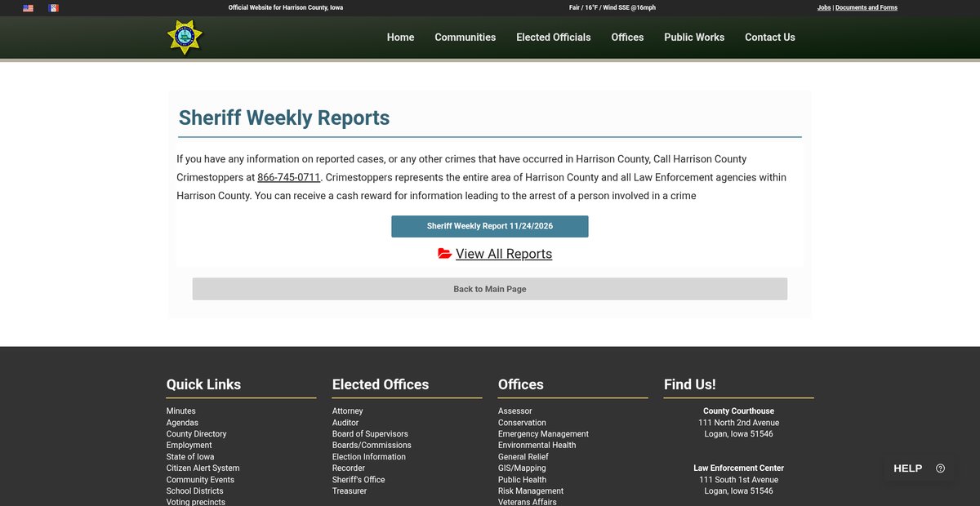This screenshot has height=506, width=980.
Task: Open the Home menu item
Action: click(x=400, y=38)
